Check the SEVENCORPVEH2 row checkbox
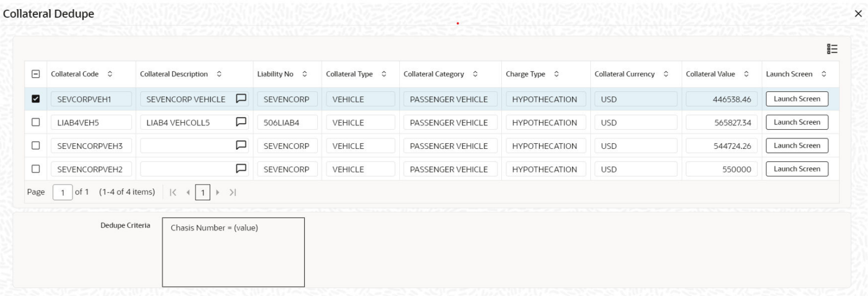 36,169
